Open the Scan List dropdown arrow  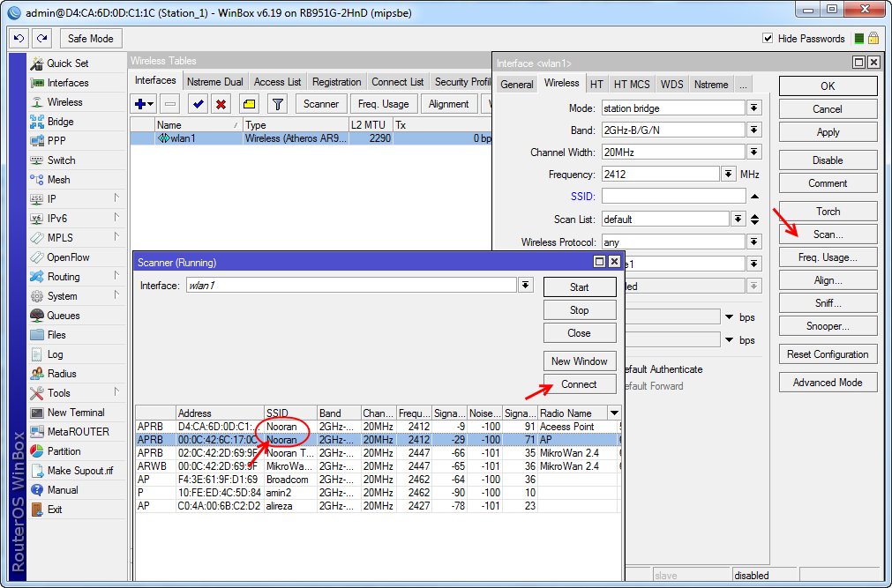click(x=738, y=219)
